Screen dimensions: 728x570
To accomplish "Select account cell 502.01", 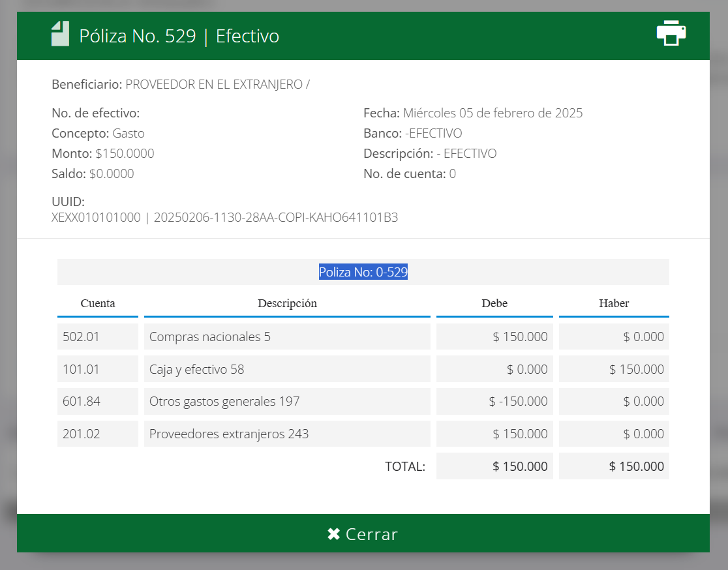I will coord(98,337).
